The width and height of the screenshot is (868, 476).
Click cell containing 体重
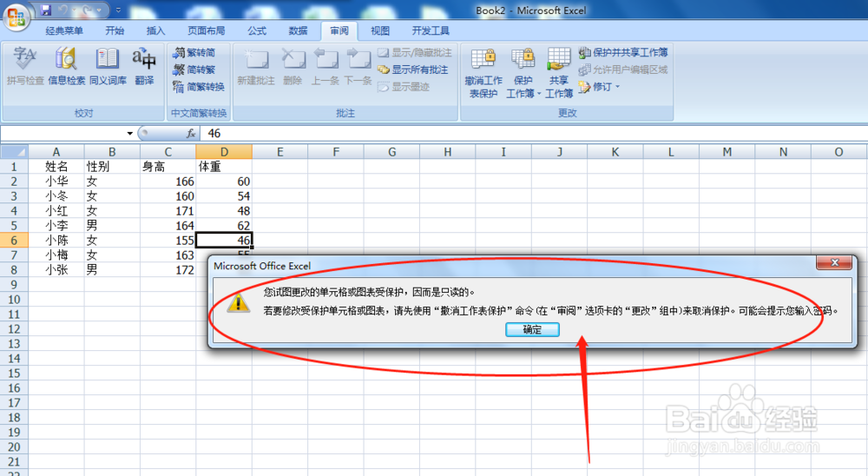tap(224, 167)
